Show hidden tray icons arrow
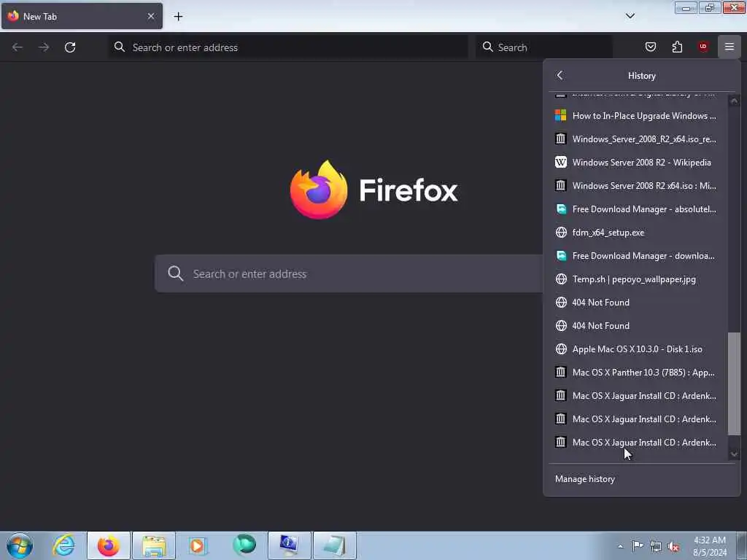 coord(620,546)
